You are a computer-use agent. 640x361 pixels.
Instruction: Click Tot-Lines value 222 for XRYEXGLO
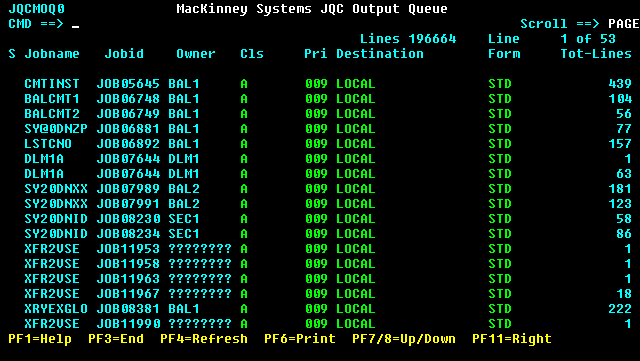point(620,309)
